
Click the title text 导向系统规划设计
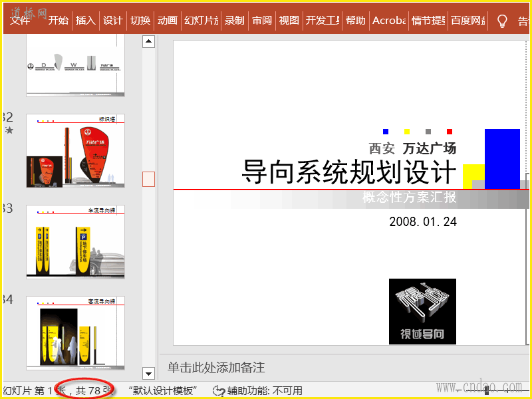[x=348, y=172]
